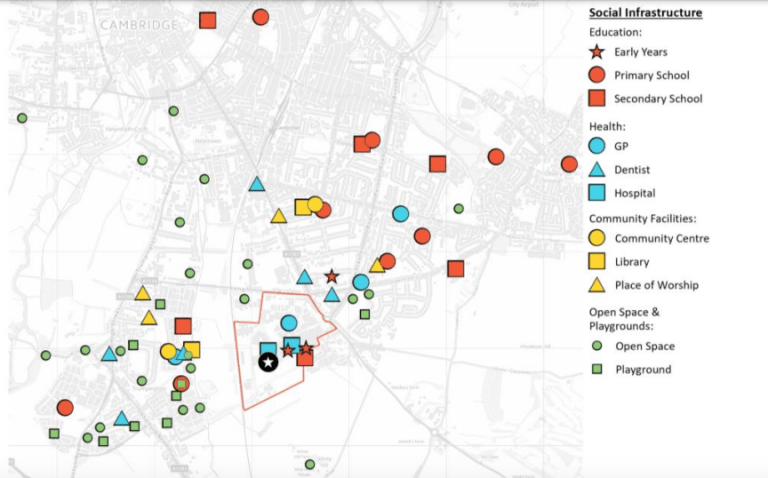
Task: Click the Health heading in legend
Action: tap(607, 126)
